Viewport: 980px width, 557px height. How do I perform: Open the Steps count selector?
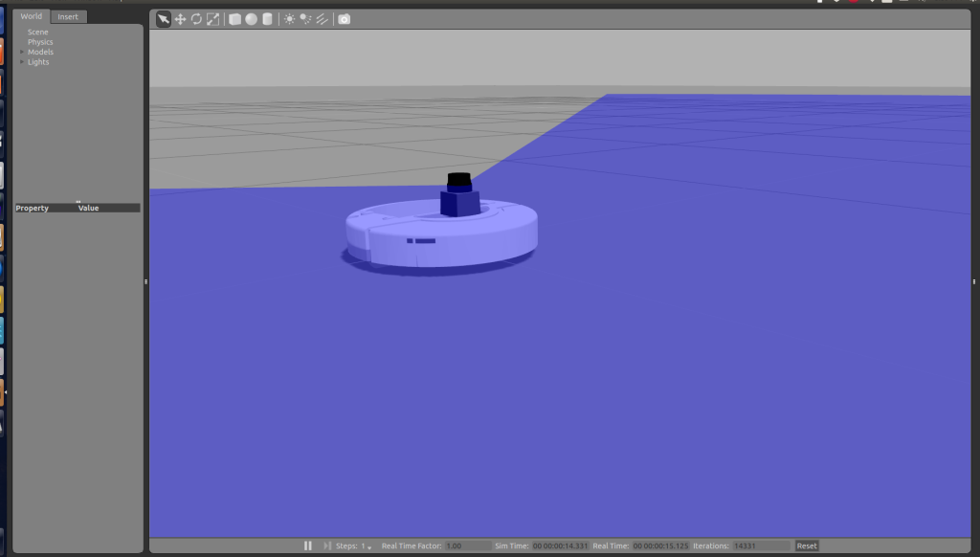[368, 546]
